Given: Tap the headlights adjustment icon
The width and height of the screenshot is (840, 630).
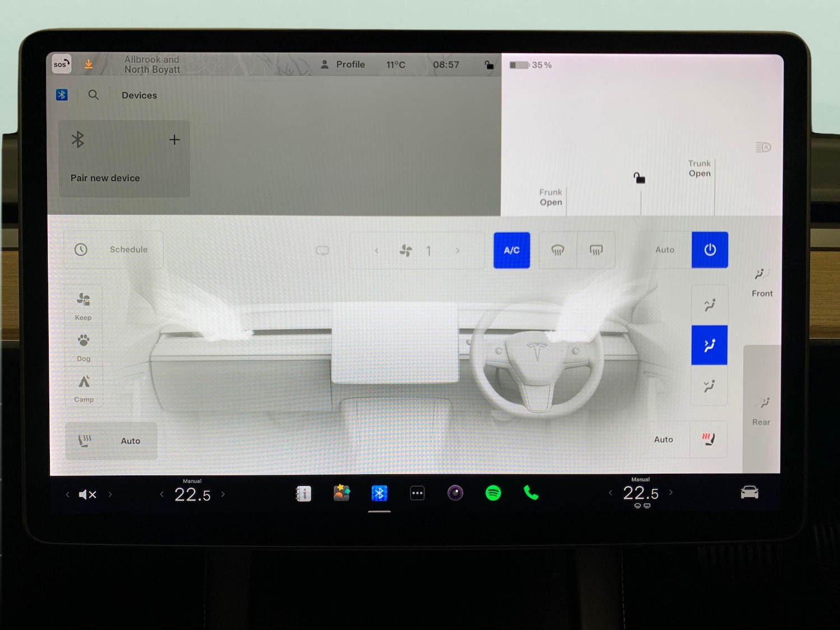Looking at the screenshot, I should [x=763, y=147].
